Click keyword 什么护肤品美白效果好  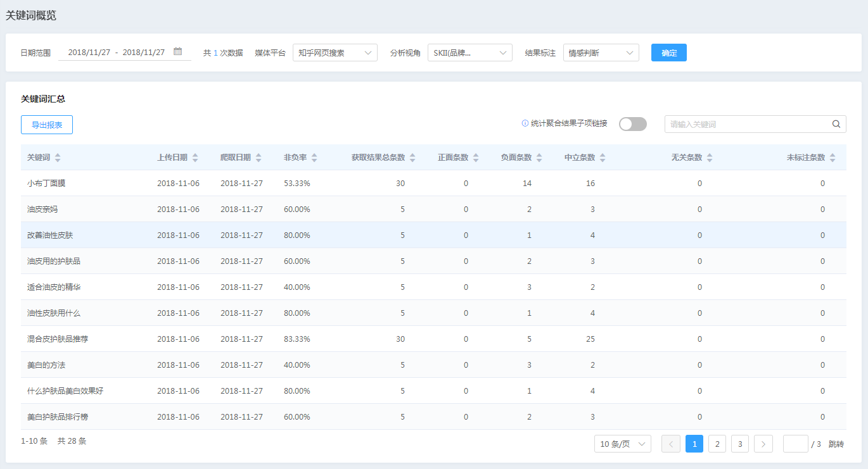pos(65,391)
